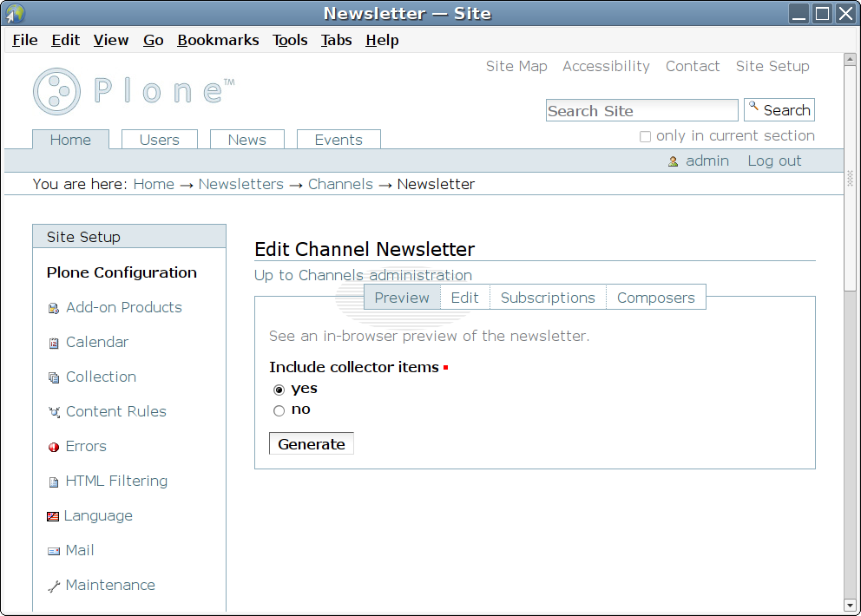Click the Content Rules icon

54,412
